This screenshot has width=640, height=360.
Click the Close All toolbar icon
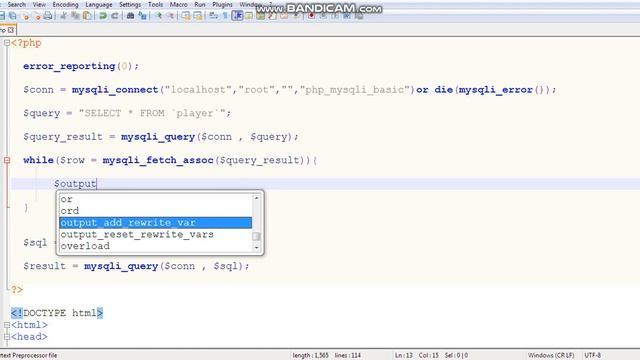[37, 16]
